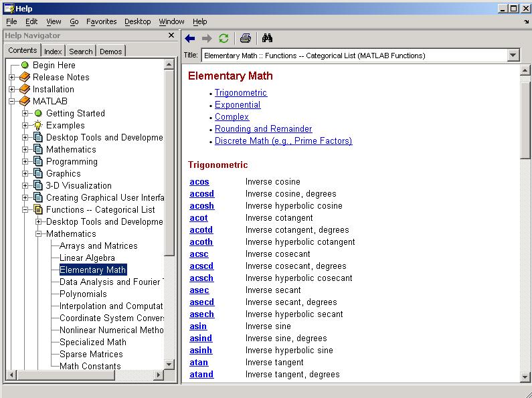
Task: Click the 3-D Visualization document icon
Action: click(x=38, y=185)
